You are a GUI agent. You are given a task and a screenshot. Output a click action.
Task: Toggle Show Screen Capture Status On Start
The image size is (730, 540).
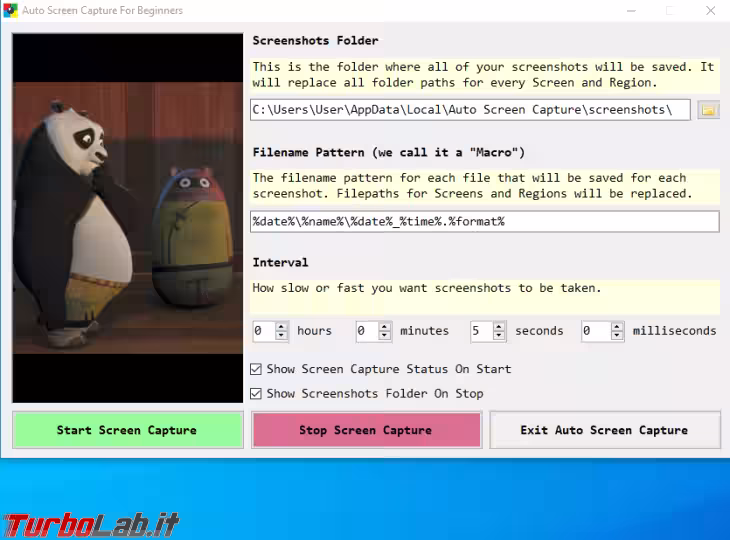tap(256, 369)
